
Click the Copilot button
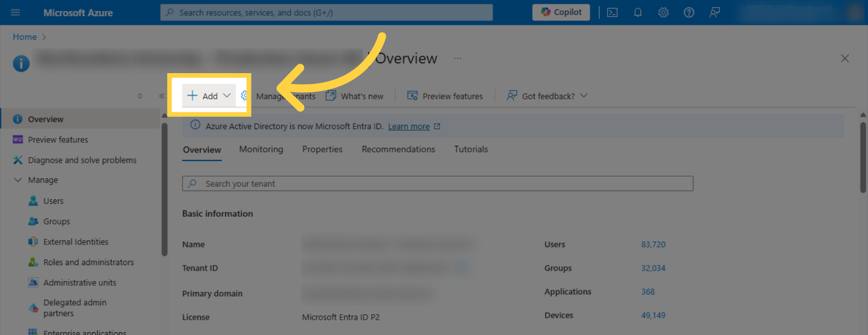pyautogui.click(x=561, y=12)
